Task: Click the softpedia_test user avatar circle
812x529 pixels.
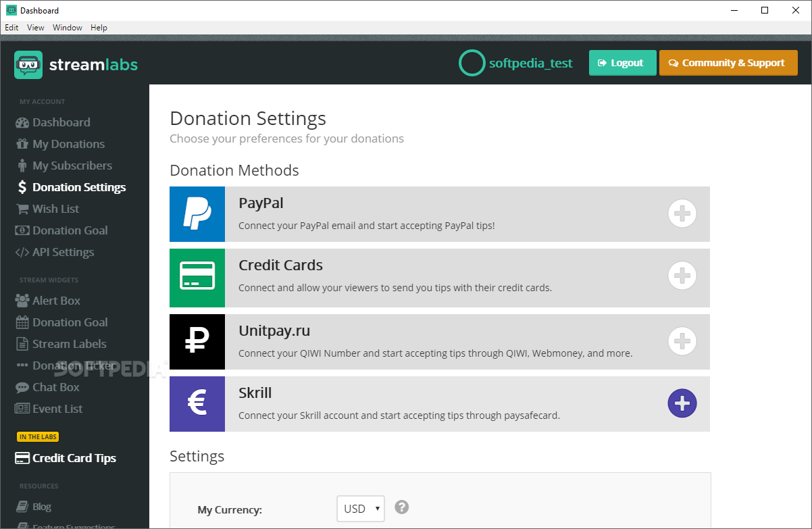Action: (x=472, y=63)
